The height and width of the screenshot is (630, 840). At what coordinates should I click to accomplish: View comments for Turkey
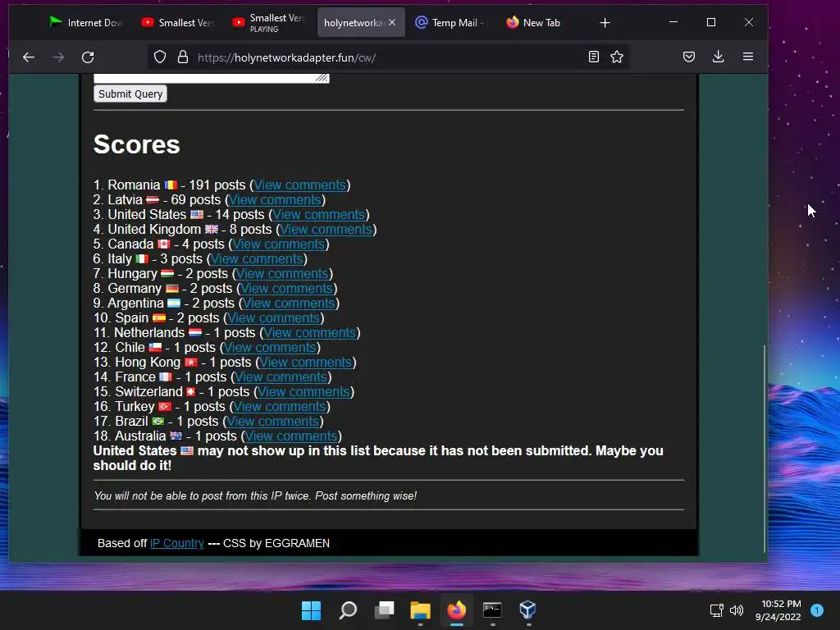280,407
